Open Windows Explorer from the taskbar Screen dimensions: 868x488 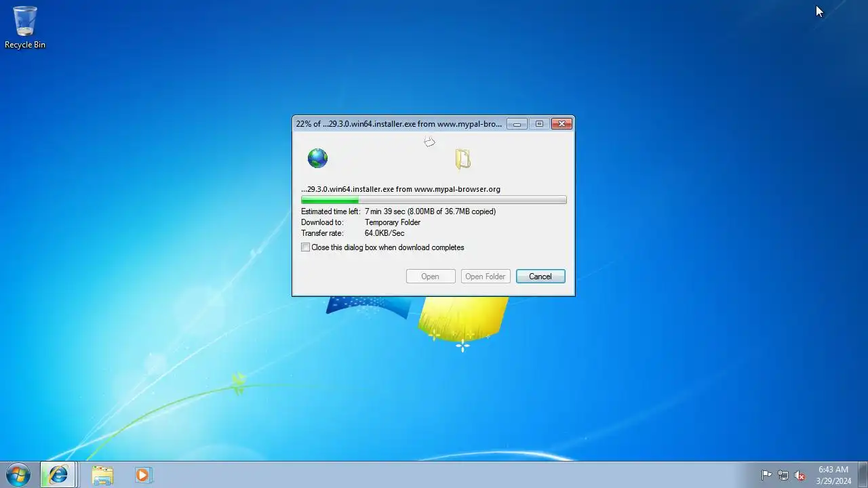tap(102, 474)
